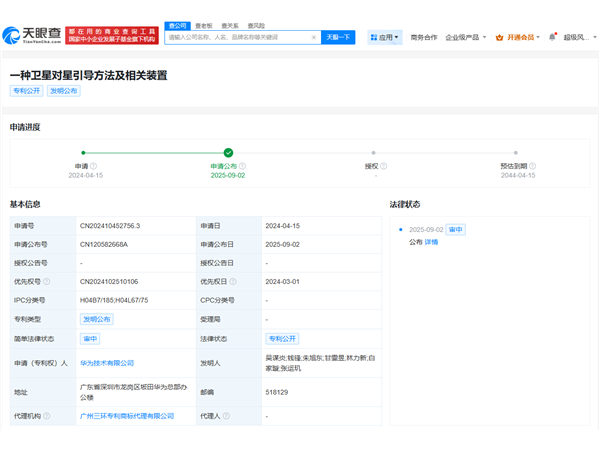The height and width of the screenshot is (450, 600).
Task: Select priority number CN2024102510106
Action: point(109,282)
